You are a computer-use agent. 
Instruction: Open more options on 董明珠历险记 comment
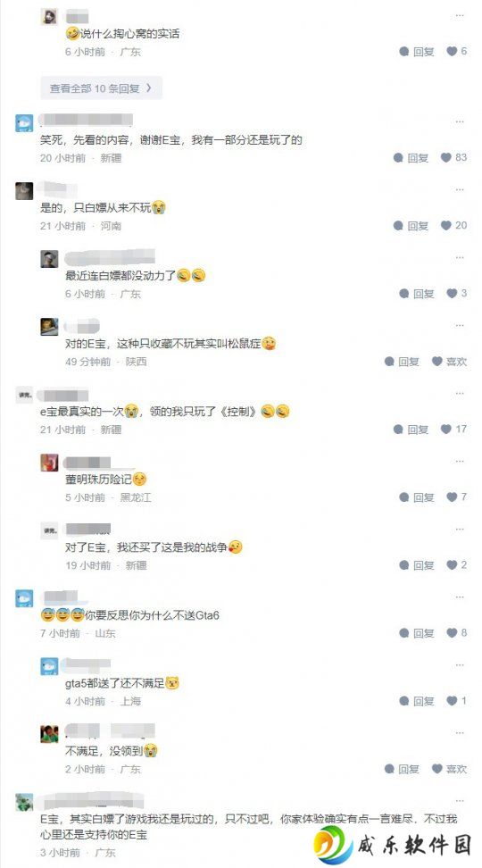[460, 461]
